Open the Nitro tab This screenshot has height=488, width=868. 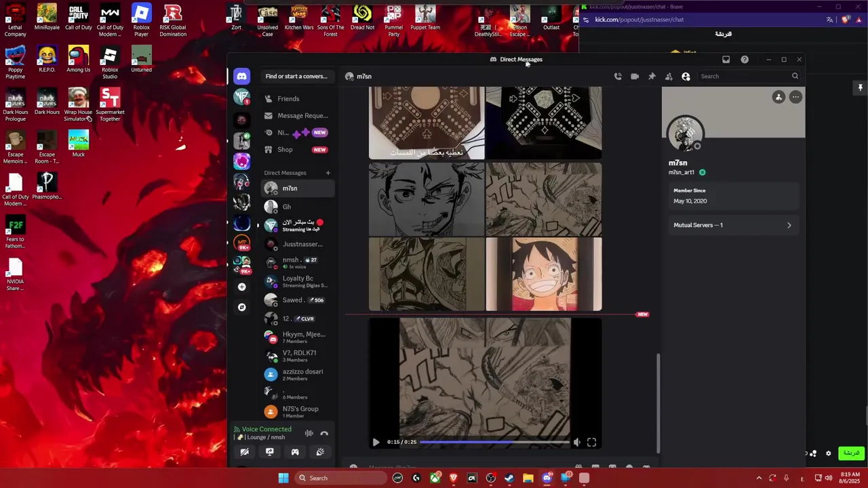click(x=297, y=133)
